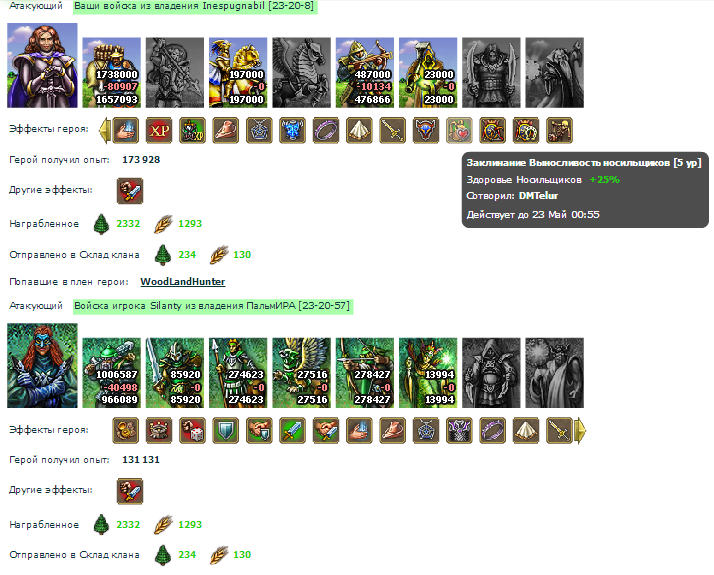Select the blue glowing armor effect icon

[x=292, y=131]
